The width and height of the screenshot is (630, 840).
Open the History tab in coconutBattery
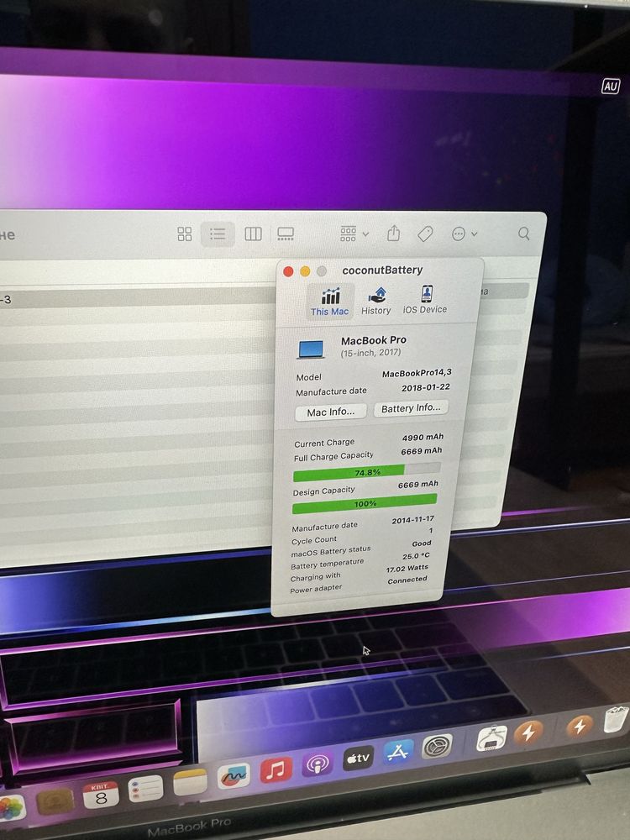(376, 301)
